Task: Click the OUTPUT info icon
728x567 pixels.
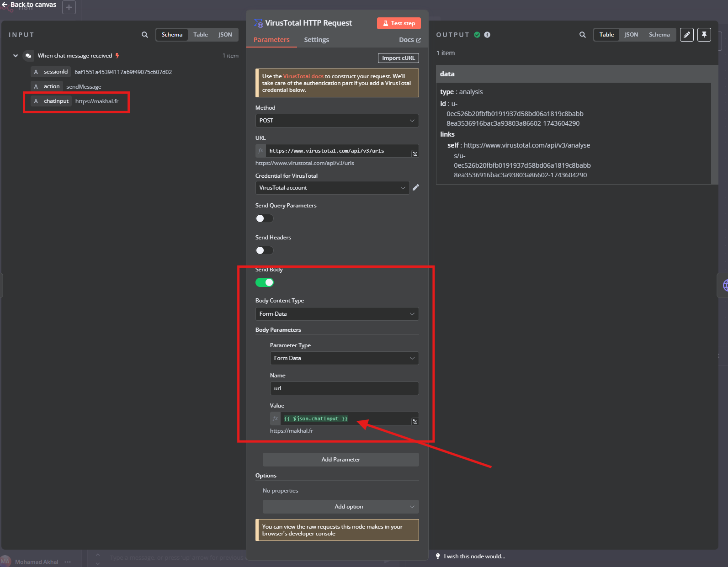Action: tap(487, 35)
